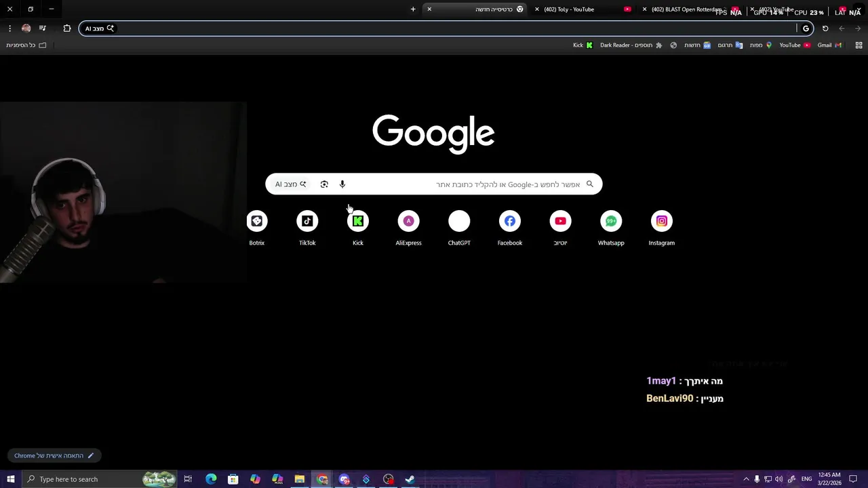Open the news (חדשות) bookmark
Viewport: 868px width, 488px height.
(x=697, y=45)
